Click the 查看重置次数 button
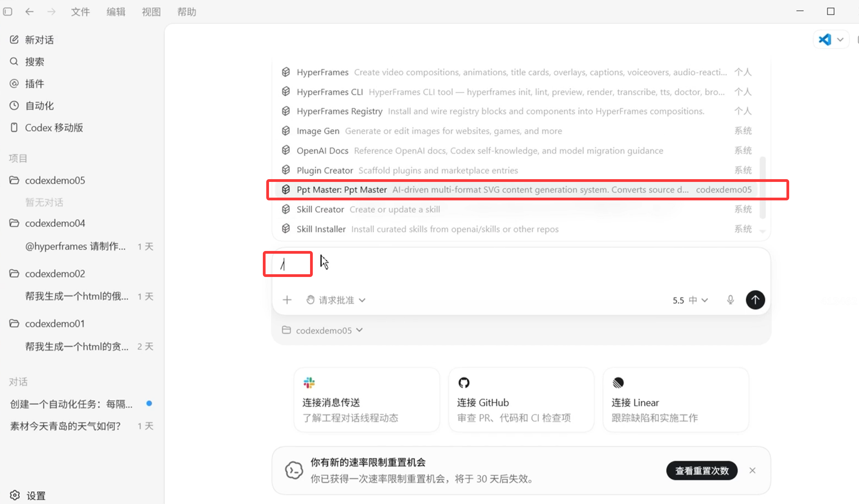 pos(702,470)
